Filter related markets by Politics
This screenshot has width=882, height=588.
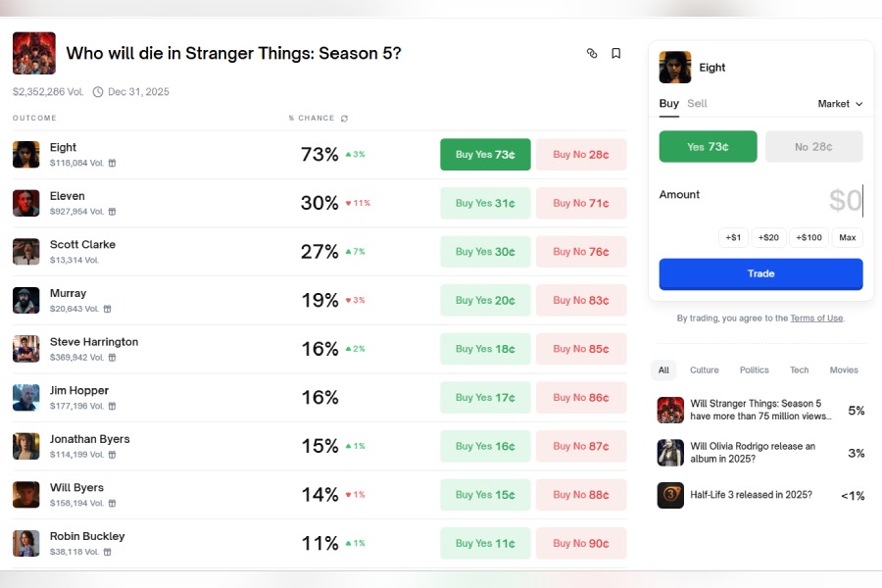tap(755, 370)
